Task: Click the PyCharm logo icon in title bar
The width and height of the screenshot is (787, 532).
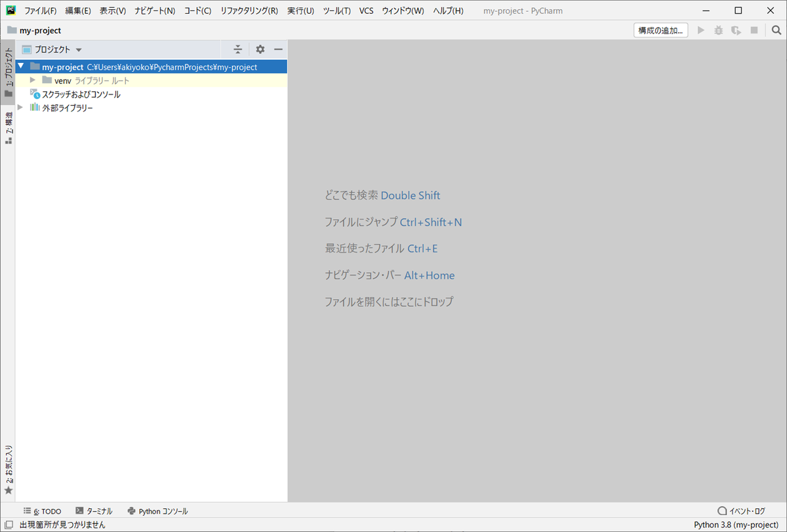Action: click(x=11, y=10)
